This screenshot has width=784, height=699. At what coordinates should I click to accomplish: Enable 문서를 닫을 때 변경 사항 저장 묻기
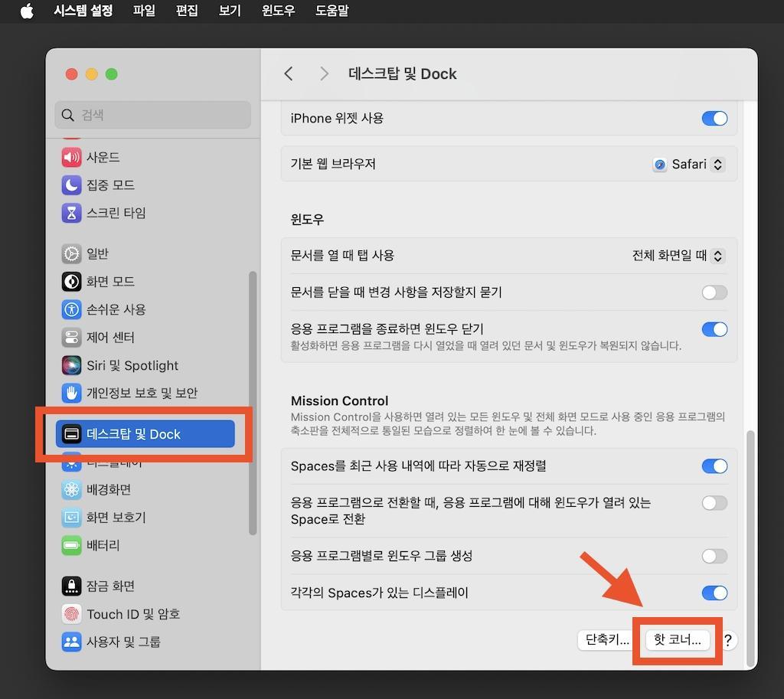[714, 292]
